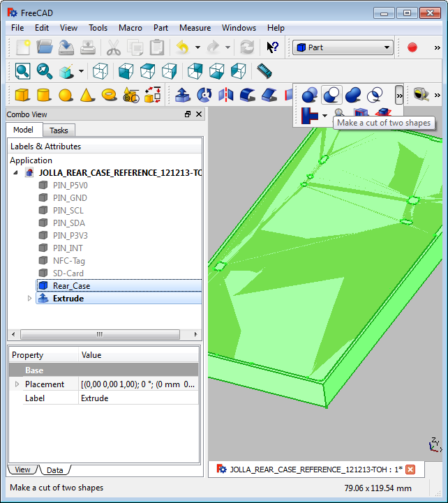Expand the Placement property
The image size is (448, 503).
[17, 384]
